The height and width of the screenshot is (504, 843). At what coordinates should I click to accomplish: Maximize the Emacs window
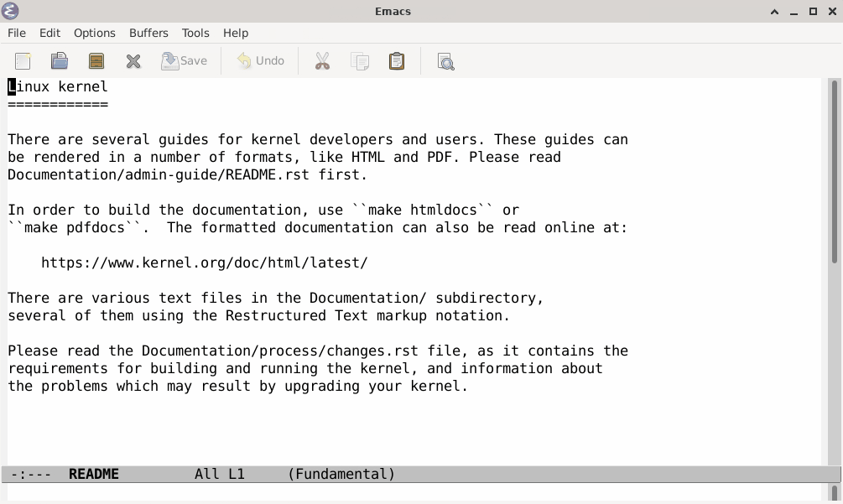(814, 11)
